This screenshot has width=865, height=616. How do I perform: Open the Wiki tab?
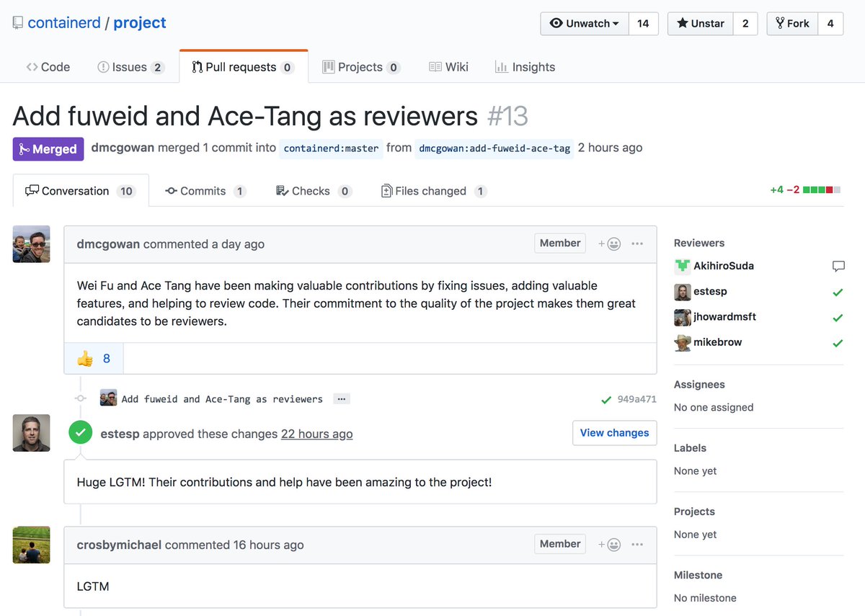point(448,67)
